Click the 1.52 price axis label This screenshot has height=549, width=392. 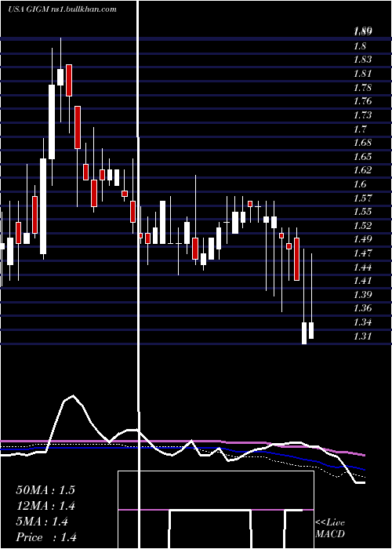pyautogui.click(x=362, y=226)
